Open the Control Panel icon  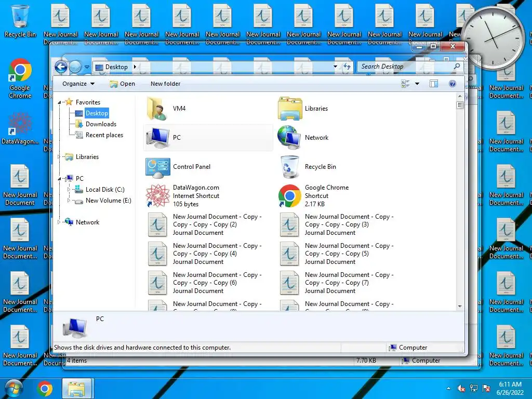coord(158,167)
